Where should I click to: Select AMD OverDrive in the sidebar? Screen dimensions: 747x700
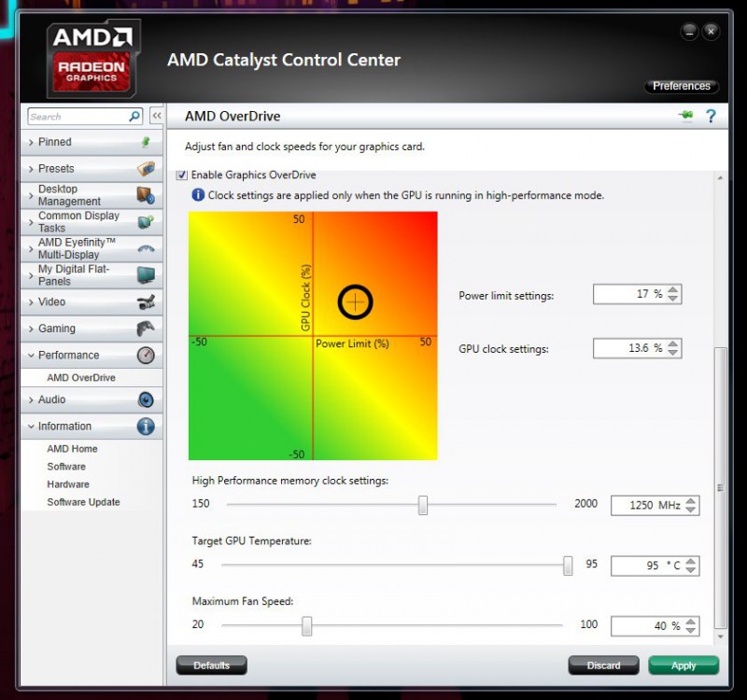pyautogui.click(x=81, y=378)
